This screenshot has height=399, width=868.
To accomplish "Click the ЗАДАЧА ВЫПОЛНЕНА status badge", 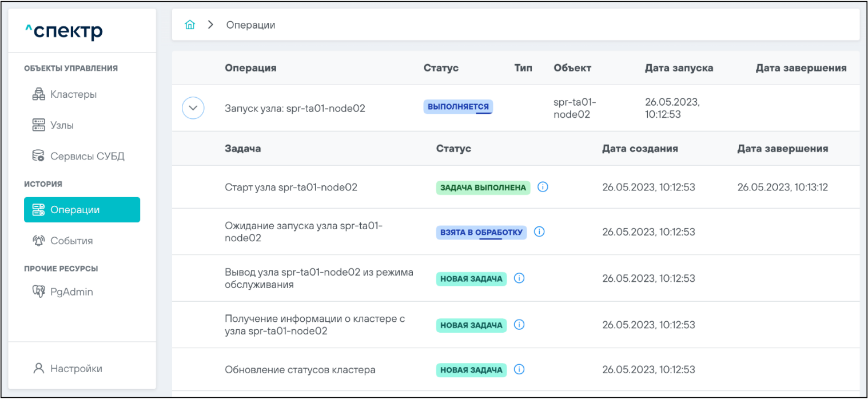I will click(483, 187).
